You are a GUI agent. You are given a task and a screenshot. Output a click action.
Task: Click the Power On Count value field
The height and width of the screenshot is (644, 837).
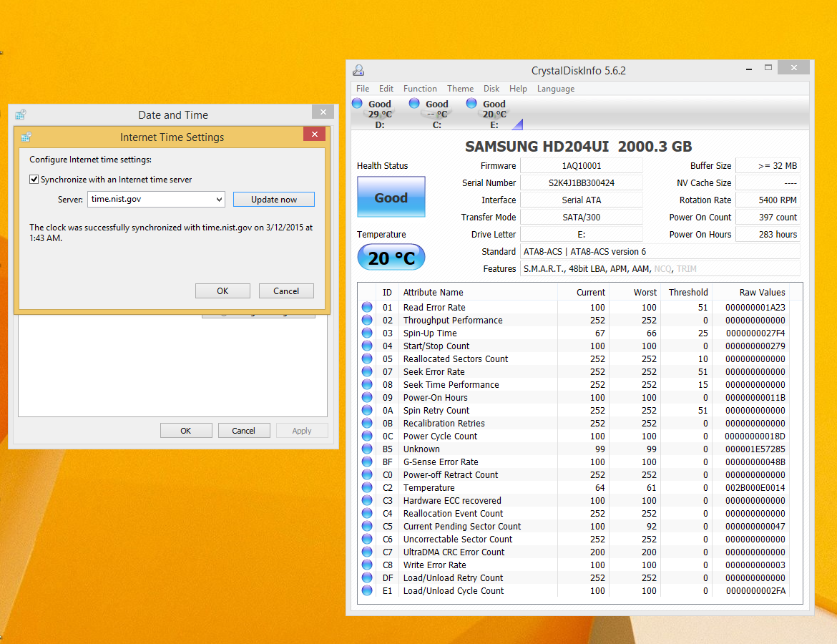pos(768,218)
